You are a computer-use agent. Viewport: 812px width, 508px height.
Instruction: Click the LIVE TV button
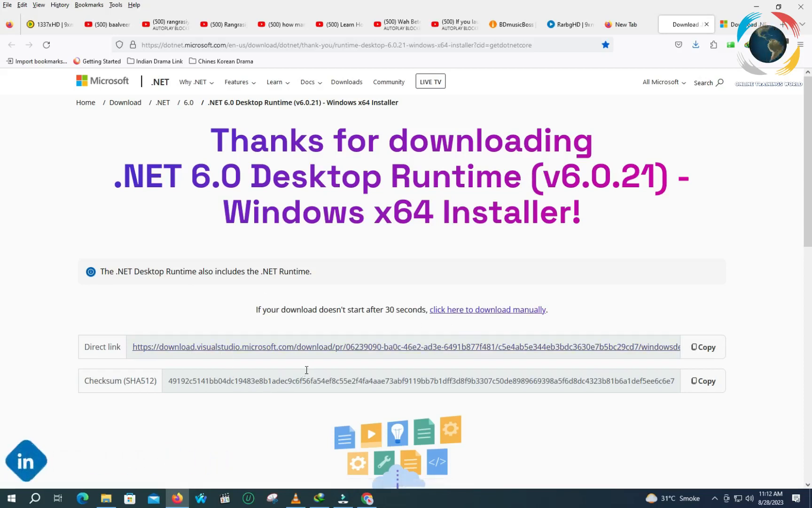click(x=430, y=81)
